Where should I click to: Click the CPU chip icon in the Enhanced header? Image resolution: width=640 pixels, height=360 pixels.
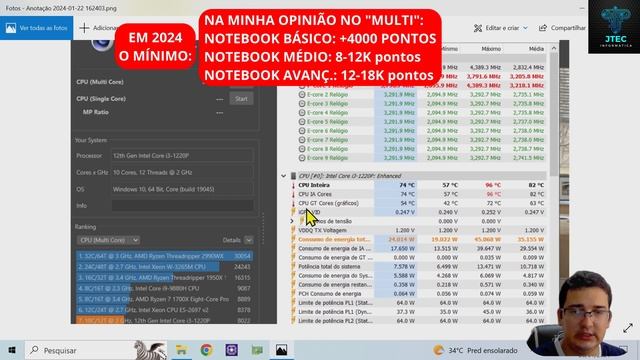(x=293, y=176)
